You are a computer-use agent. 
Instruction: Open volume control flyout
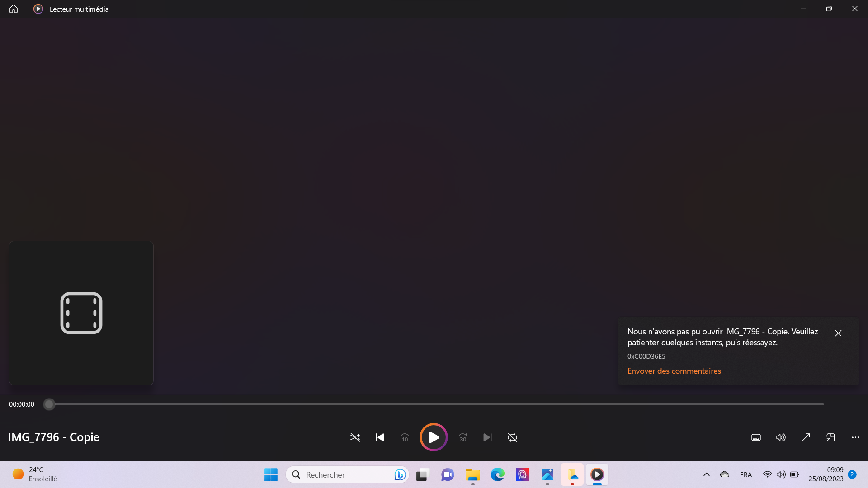point(781,437)
